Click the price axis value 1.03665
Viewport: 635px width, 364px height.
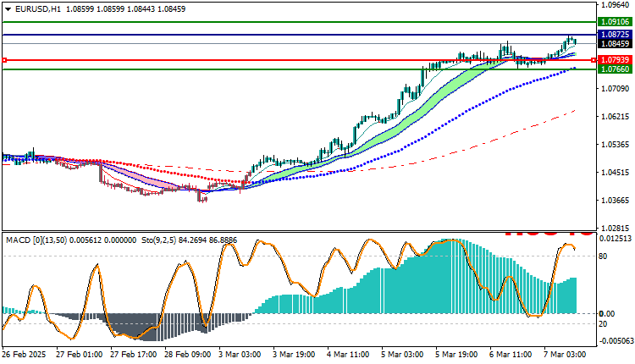pyautogui.click(x=616, y=201)
